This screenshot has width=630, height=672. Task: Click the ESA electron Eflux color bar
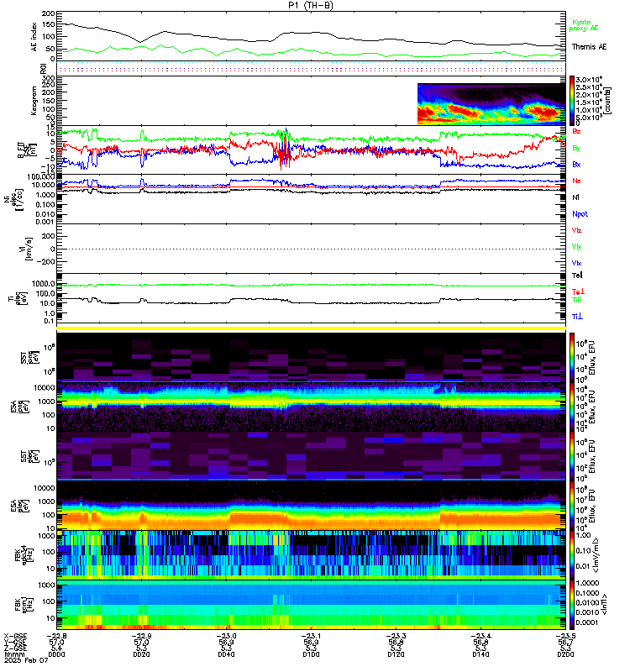572,506
